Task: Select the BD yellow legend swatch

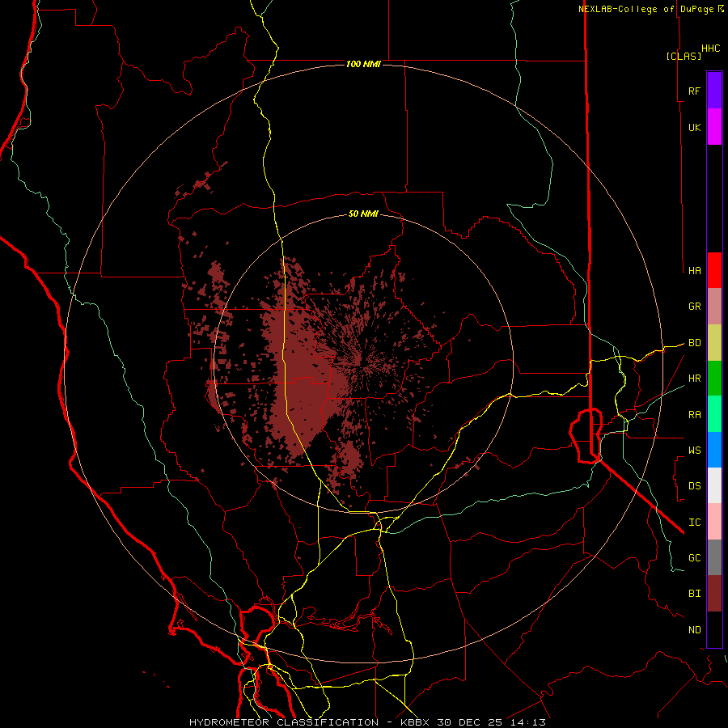Action: (x=714, y=343)
